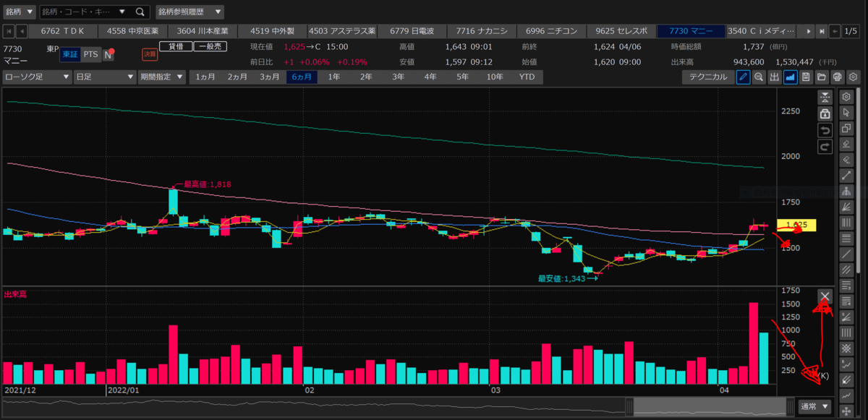Switch to the 4558 中京医薬 tab
The width and height of the screenshot is (868, 420).
133,31
